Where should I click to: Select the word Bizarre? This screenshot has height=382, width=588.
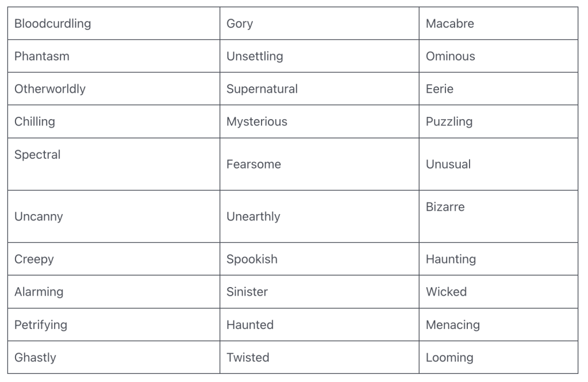point(445,207)
